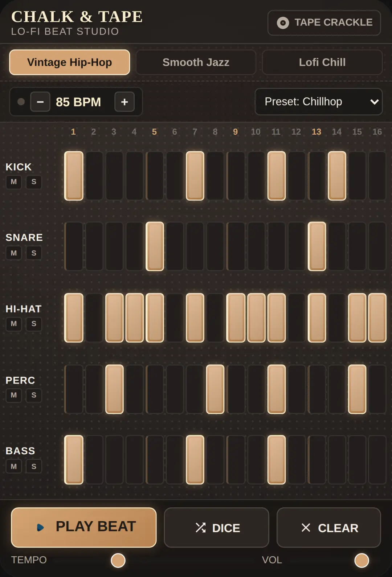This screenshot has height=577, width=392.
Task: Turn off Perc step 3
Action: 114,389
